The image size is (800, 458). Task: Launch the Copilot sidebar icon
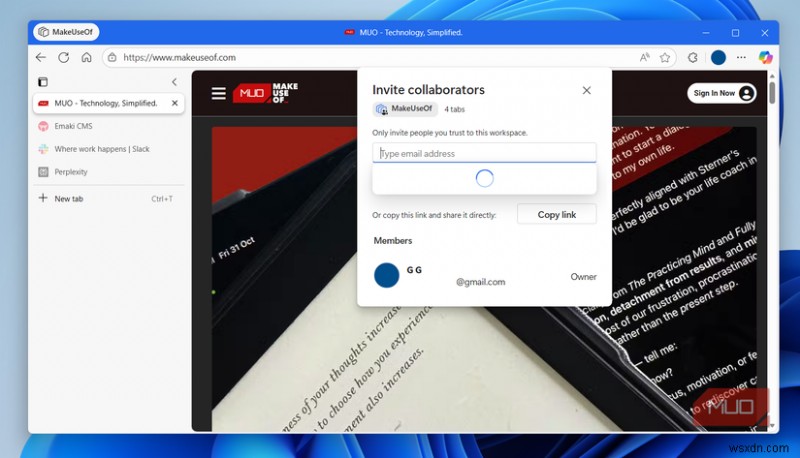pyautogui.click(x=765, y=58)
